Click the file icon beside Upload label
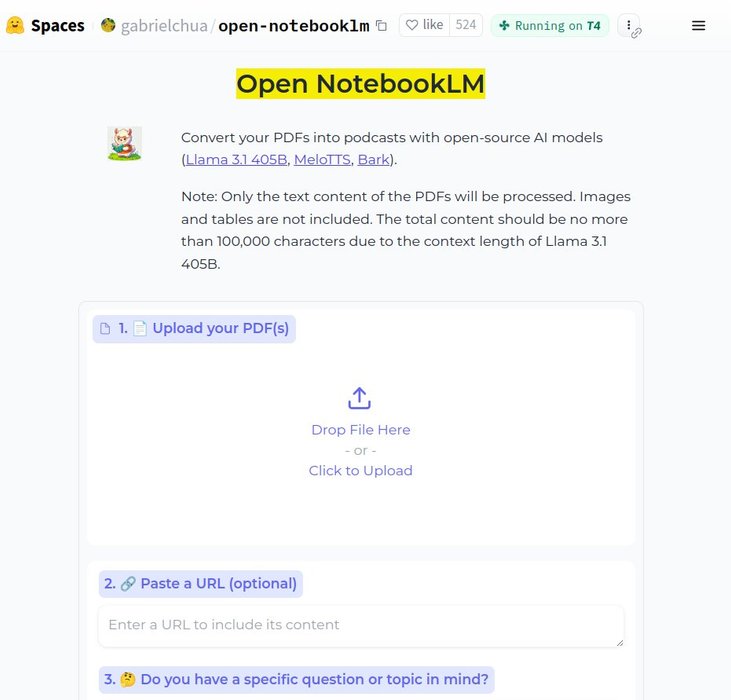The height and width of the screenshot is (700, 731). click(x=105, y=329)
